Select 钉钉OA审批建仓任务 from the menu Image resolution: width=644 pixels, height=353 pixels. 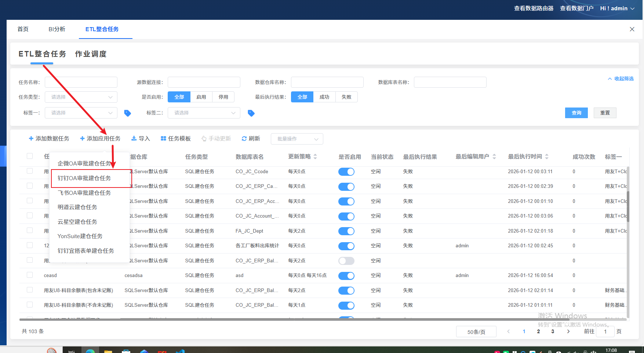(x=84, y=178)
